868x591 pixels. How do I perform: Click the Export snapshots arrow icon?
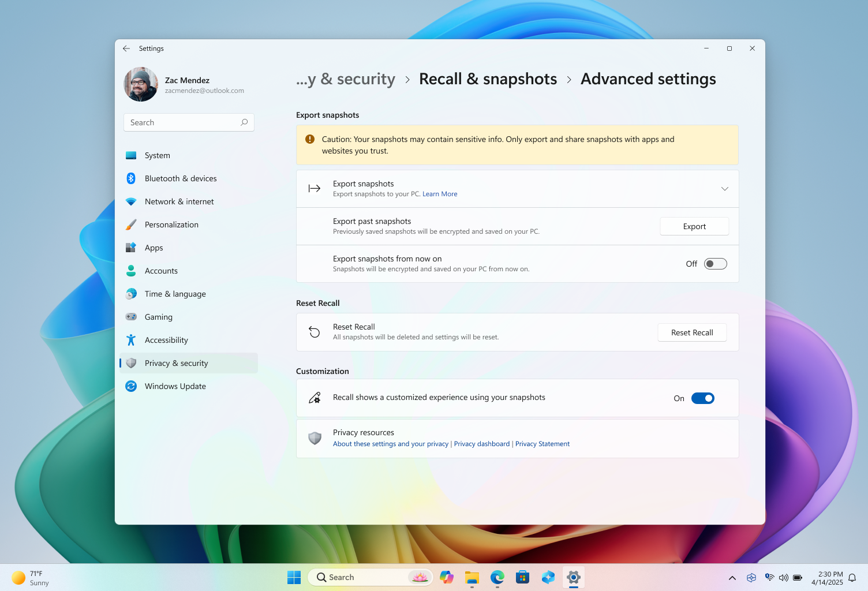coord(314,188)
